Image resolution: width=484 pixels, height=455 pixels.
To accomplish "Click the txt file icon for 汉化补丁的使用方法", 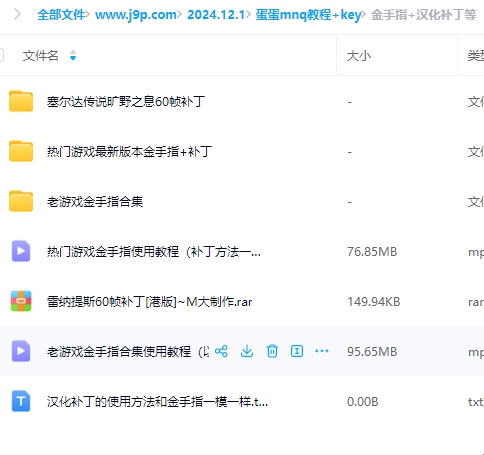I will coord(21,401).
